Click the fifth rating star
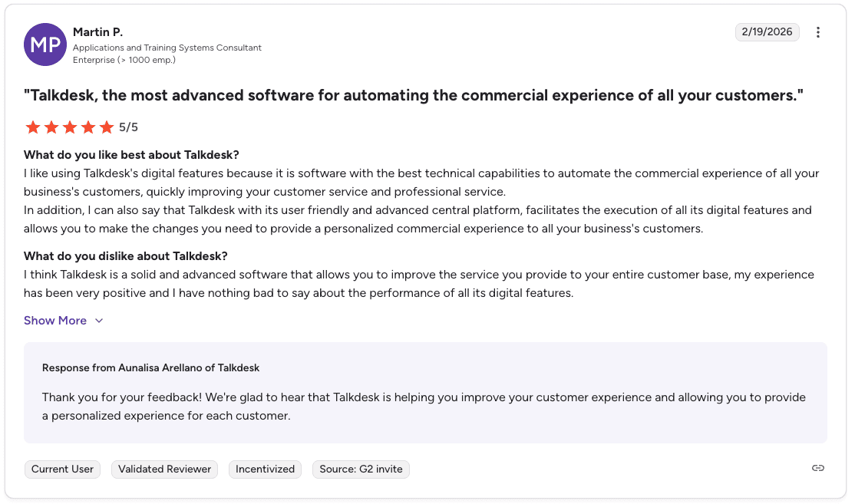855x504 pixels. [106, 127]
